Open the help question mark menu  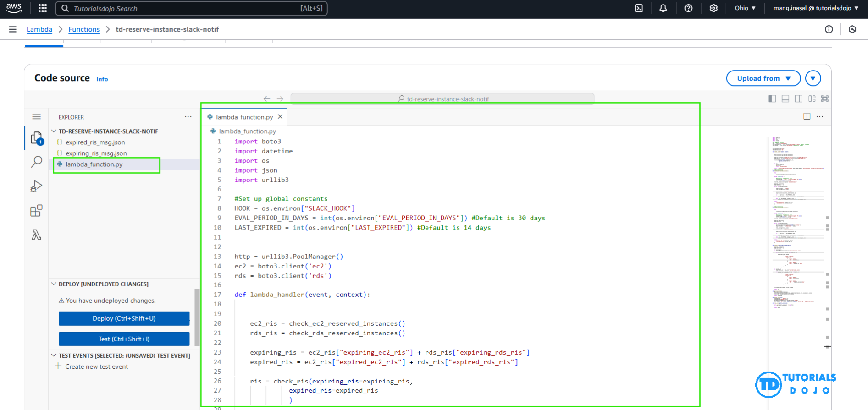[x=688, y=8]
